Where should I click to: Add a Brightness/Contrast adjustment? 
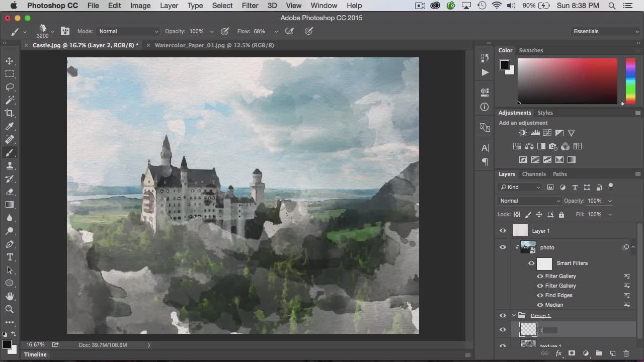click(x=523, y=133)
